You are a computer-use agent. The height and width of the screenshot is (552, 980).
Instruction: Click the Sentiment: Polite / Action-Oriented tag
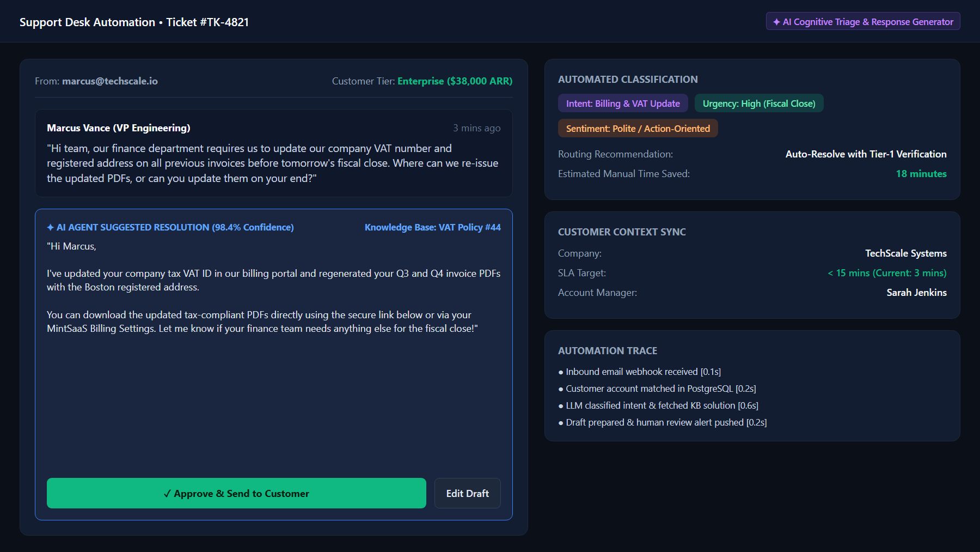point(638,129)
